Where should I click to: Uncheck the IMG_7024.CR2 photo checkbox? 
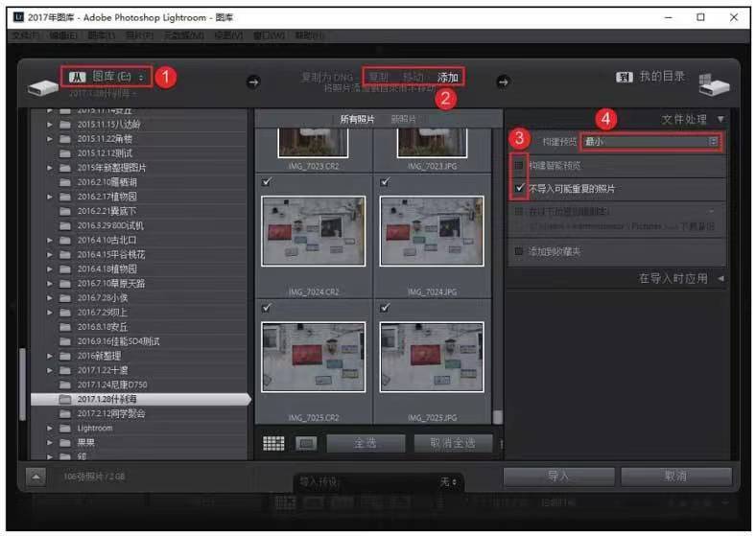pos(267,182)
